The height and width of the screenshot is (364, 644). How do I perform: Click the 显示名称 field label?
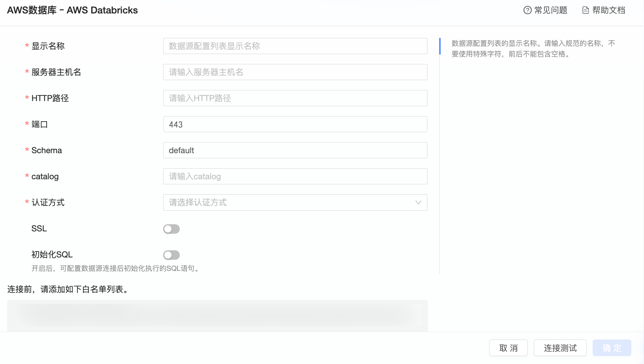pyautogui.click(x=48, y=46)
